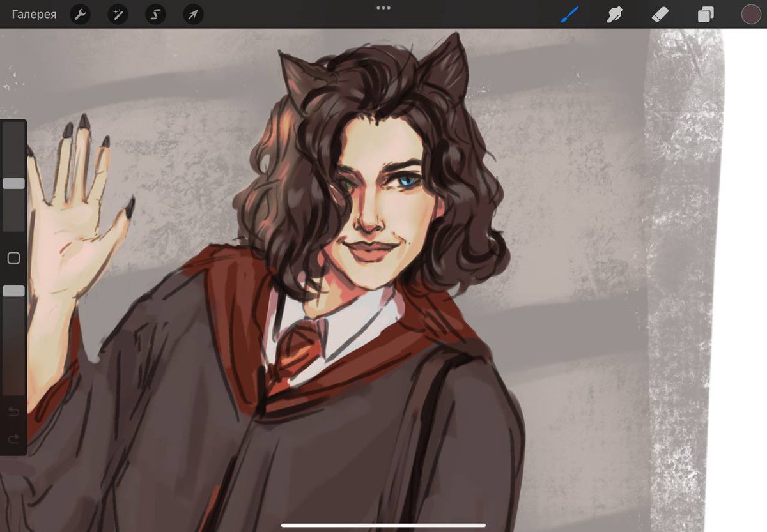Open the active color picker circle
Viewport: 767px width, 532px height.
(751, 14)
